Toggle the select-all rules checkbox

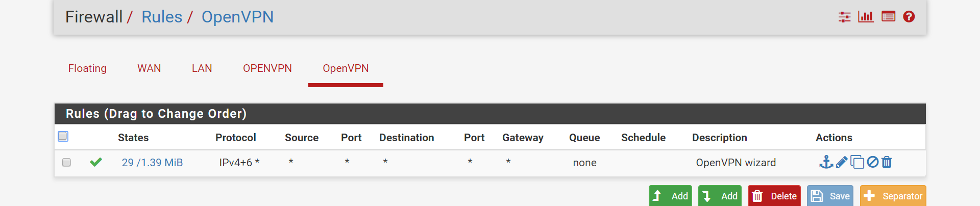[x=63, y=136]
